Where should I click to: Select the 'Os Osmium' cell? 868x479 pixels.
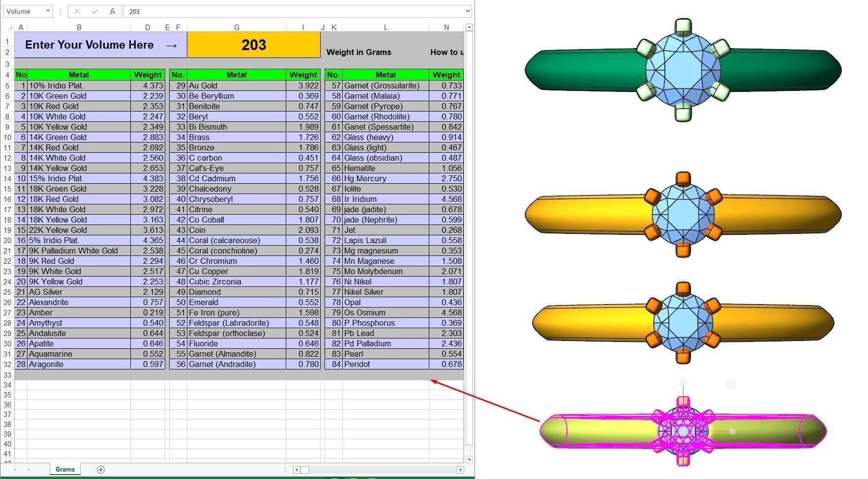click(386, 312)
